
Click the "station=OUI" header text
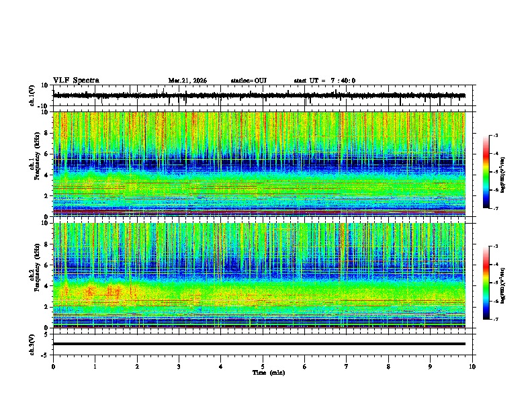[249, 81]
